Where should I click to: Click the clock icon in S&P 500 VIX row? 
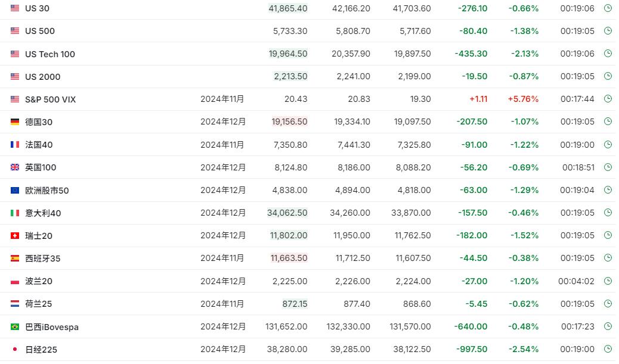[608, 99]
